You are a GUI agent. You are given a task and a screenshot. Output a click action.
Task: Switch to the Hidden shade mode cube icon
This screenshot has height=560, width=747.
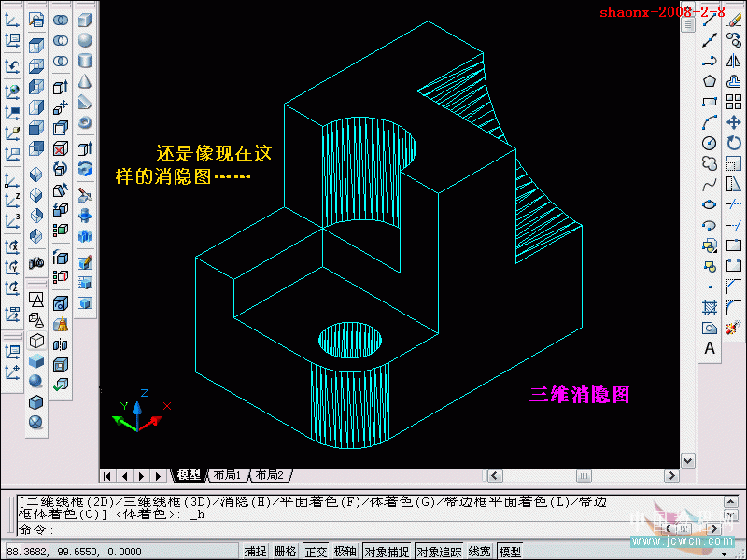(36, 341)
